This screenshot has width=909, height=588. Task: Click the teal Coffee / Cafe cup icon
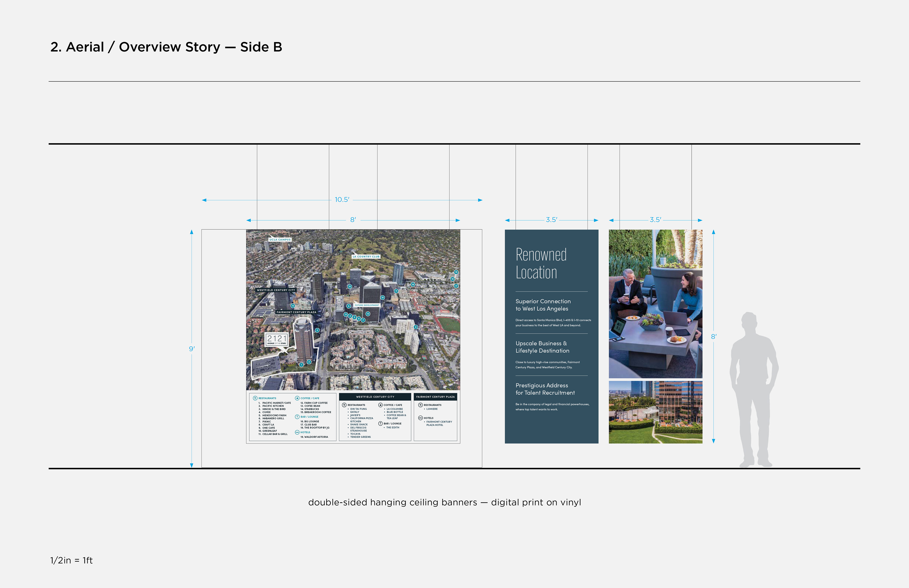(297, 398)
